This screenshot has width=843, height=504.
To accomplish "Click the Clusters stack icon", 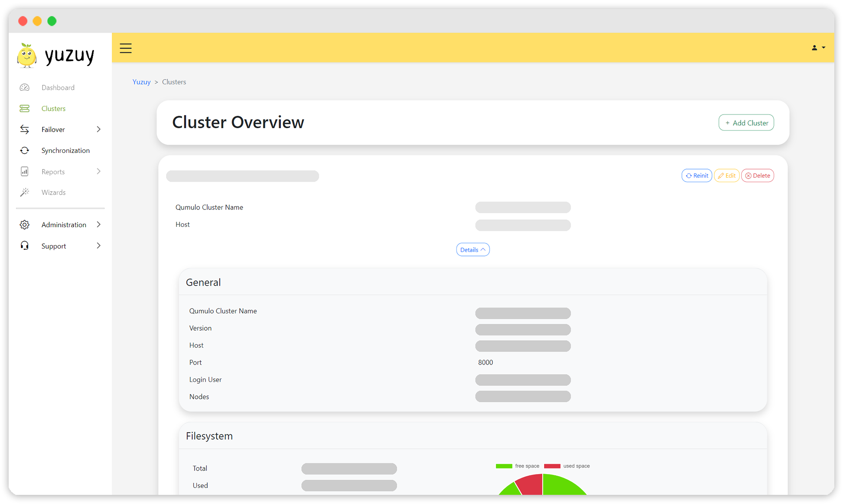I will coord(25,108).
